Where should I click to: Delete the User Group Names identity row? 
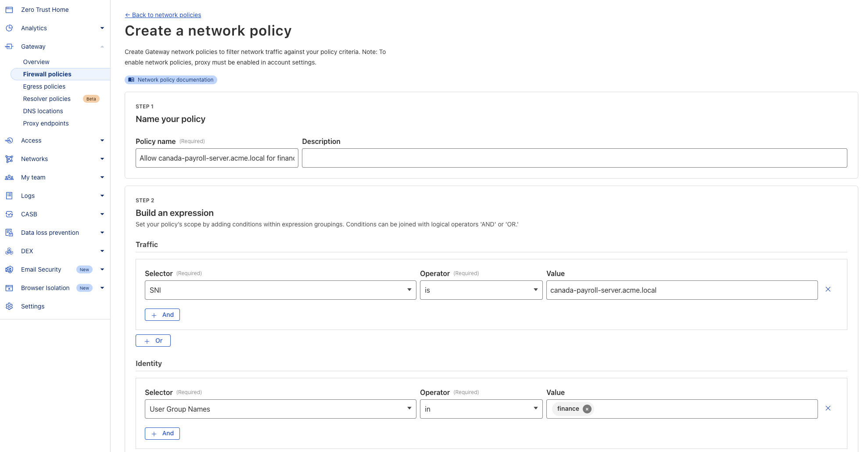(828, 409)
